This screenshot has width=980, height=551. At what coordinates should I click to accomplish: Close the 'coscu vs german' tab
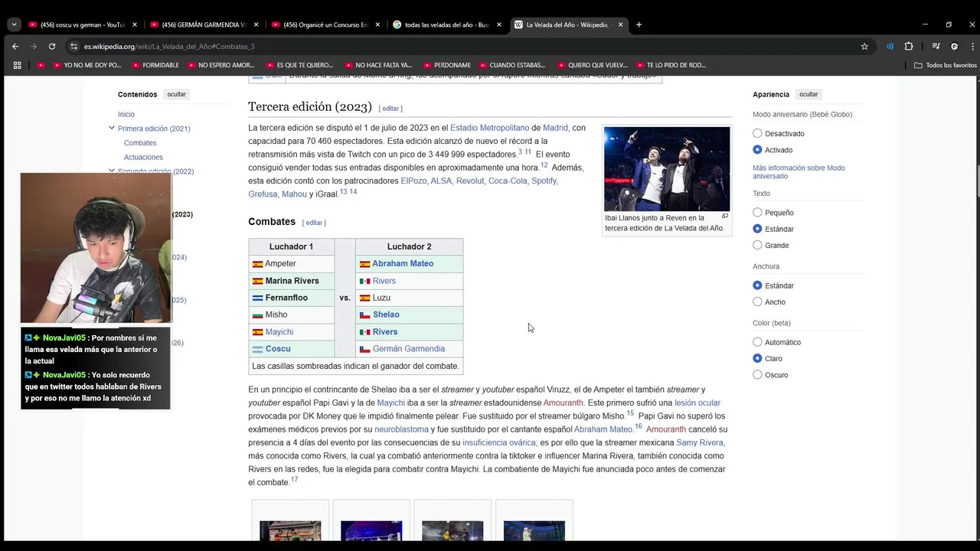coord(135,24)
